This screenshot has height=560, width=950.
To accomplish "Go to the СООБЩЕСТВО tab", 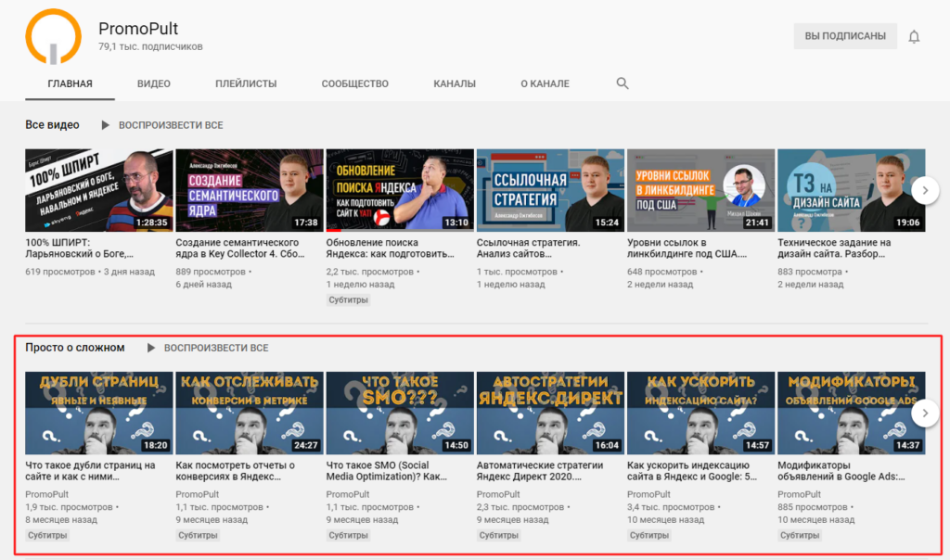I will click(x=355, y=83).
